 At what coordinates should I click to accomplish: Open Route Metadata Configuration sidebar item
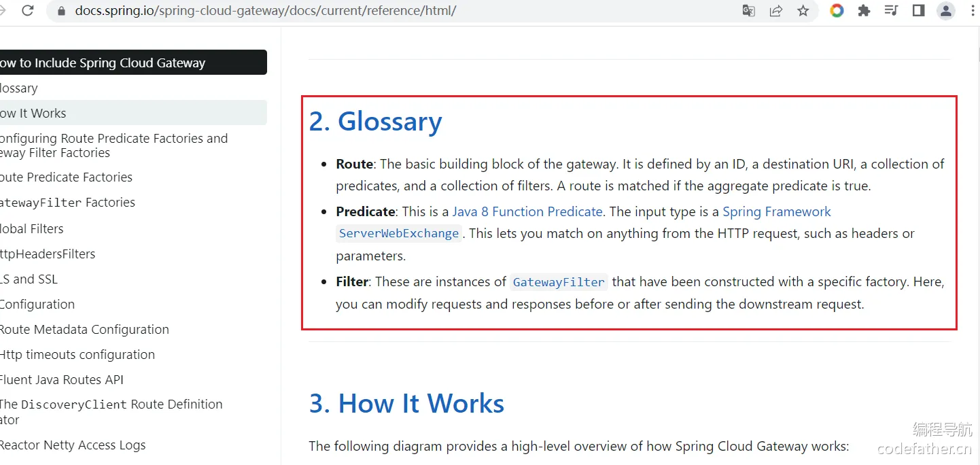(x=84, y=330)
